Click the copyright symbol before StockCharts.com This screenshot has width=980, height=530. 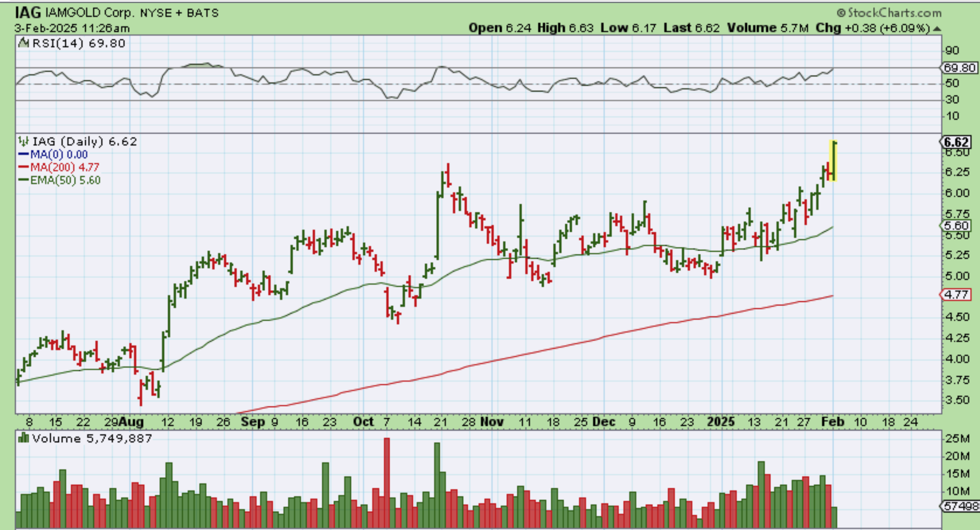[840, 13]
